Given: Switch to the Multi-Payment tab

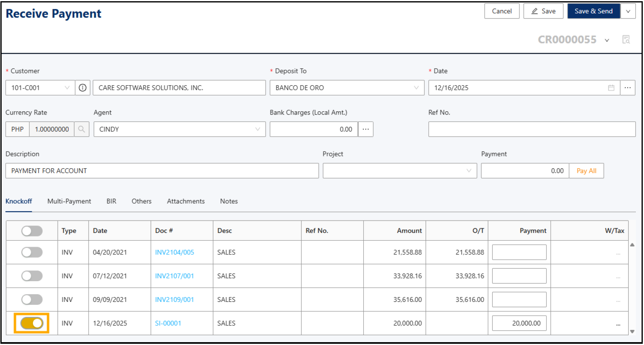Looking at the screenshot, I should [x=69, y=201].
